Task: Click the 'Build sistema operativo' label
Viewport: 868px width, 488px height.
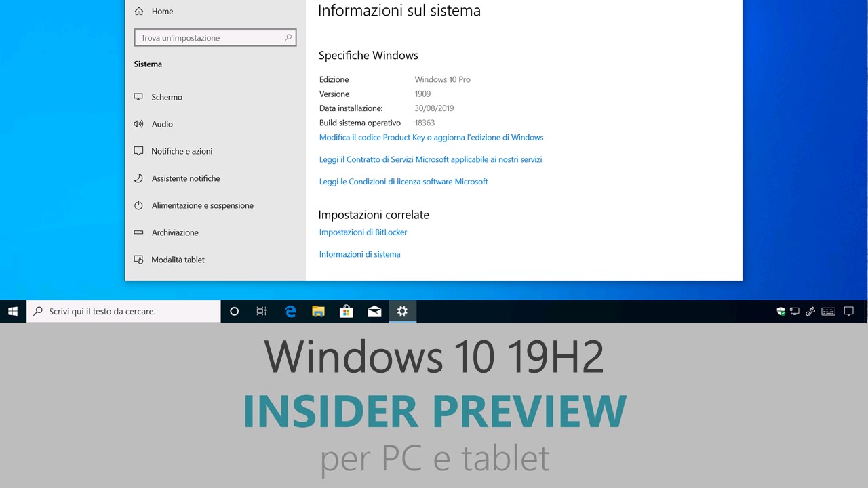Action: (360, 123)
